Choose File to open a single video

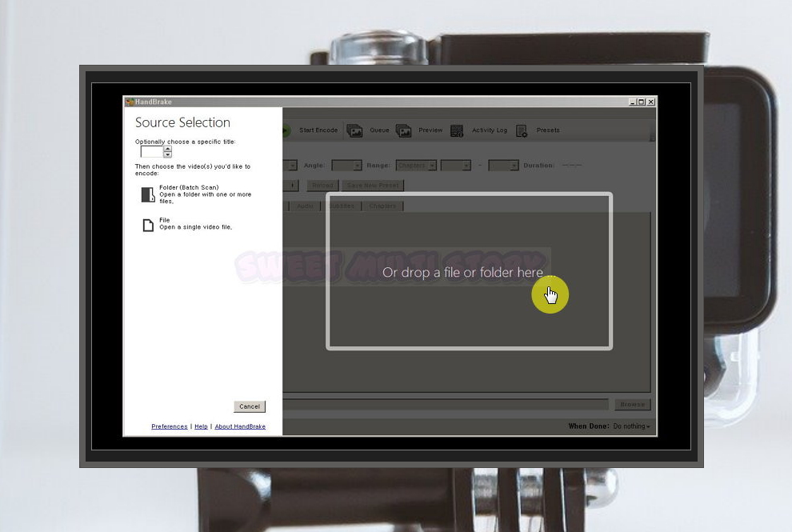coord(187,224)
